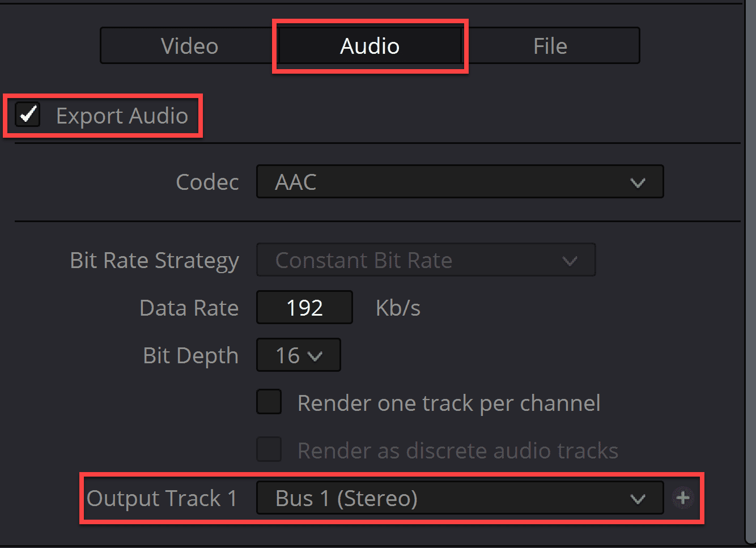Click the Export Audio label text
The width and height of the screenshot is (756, 548).
click(x=122, y=116)
